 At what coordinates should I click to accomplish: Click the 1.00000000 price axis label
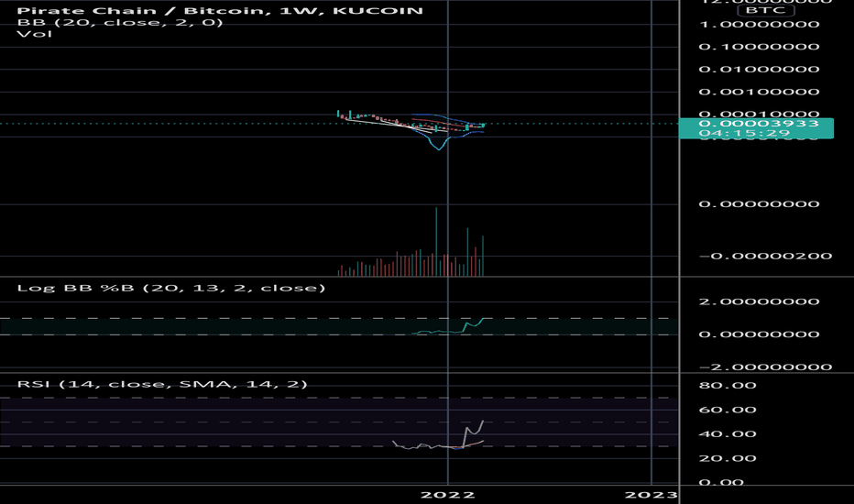pos(759,24)
